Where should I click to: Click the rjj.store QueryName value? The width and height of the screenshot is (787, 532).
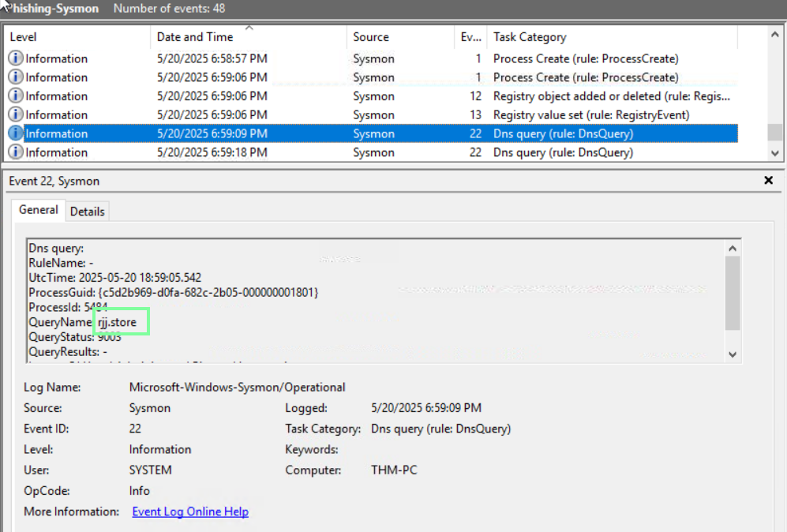122,322
